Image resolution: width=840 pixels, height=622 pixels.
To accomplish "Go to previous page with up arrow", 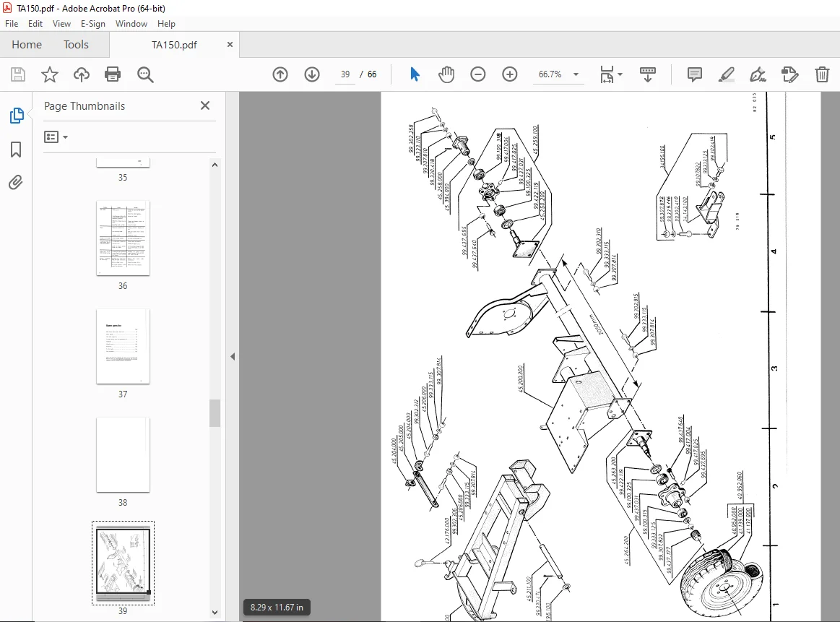I will click(x=280, y=74).
